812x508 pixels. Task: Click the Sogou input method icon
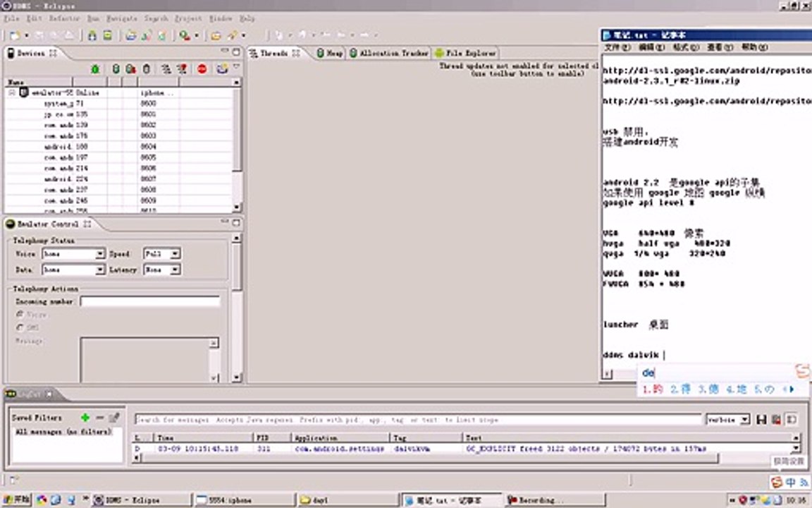[x=777, y=483]
